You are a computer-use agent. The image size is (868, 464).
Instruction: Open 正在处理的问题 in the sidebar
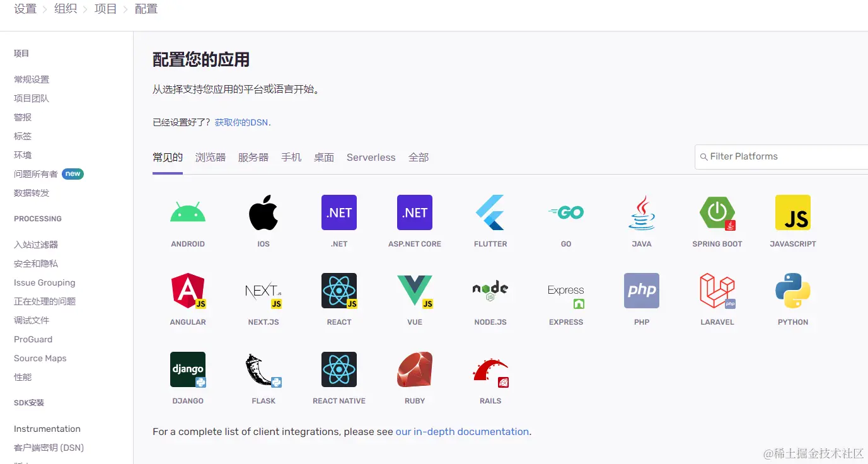pyautogui.click(x=45, y=301)
